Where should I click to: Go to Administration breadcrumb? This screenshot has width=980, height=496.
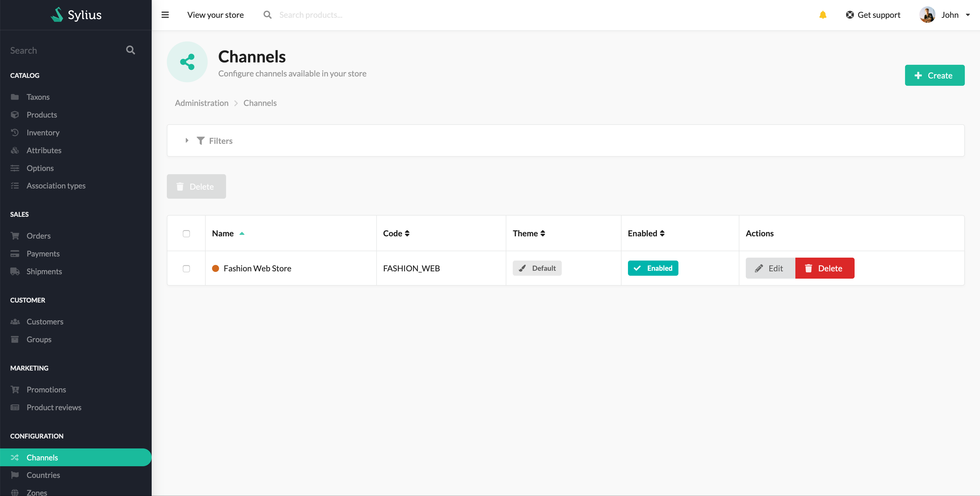coord(202,103)
